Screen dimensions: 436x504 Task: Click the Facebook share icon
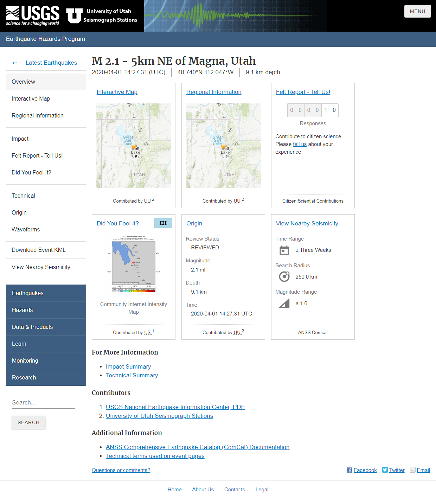pos(349,470)
